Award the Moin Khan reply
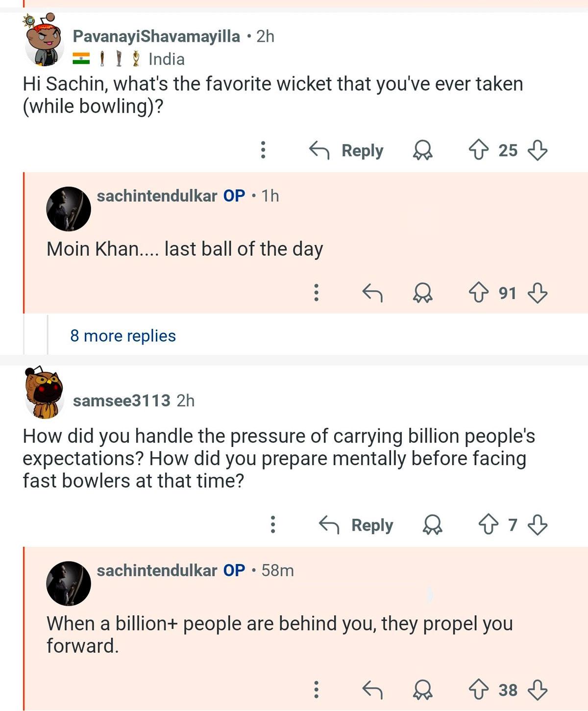The image size is (588, 711). (x=422, y=293)
